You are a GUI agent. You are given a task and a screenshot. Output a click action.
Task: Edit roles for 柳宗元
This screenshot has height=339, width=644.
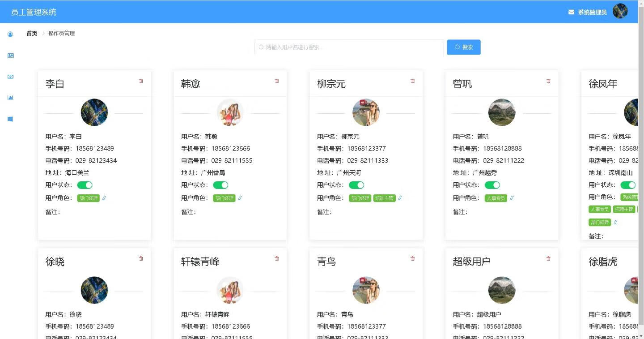click(400, 198)
